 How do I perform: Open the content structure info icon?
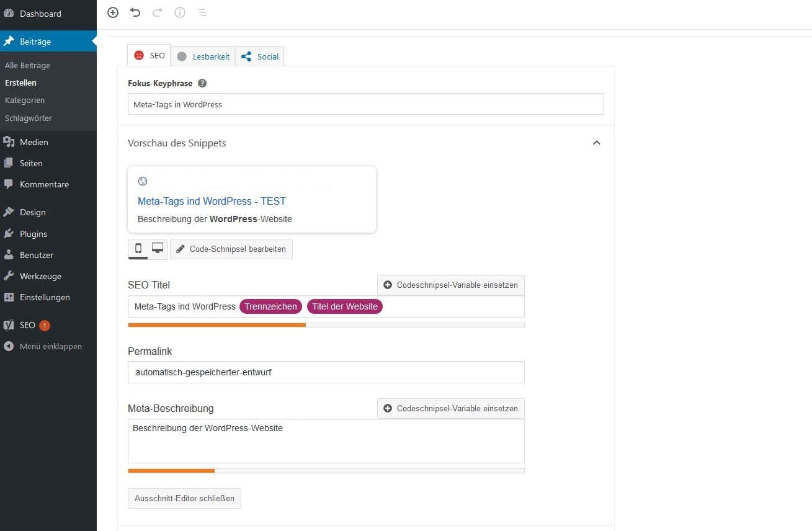(180, 12)
